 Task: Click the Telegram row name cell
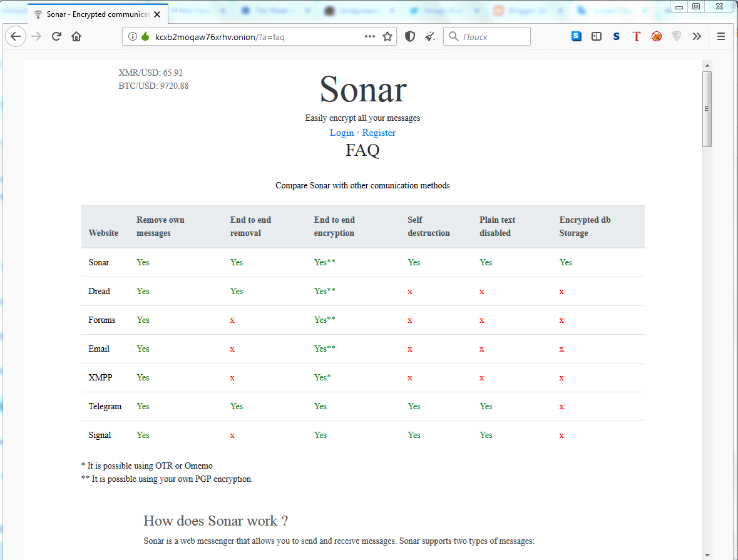(x=105, y=406)
